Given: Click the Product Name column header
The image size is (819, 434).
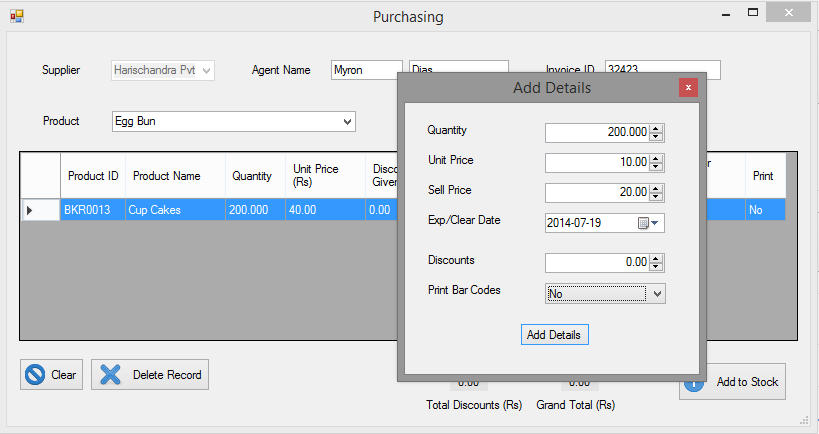Looking at the screenshot, I should coord(166,176).
